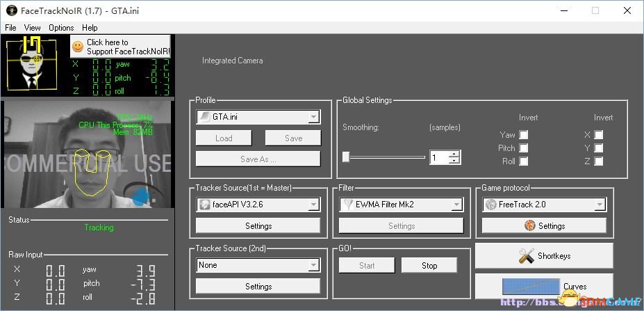Click the smoothing samples value field
The width and height of the screenshot is (644, 311).
click(x=439, y=157)
